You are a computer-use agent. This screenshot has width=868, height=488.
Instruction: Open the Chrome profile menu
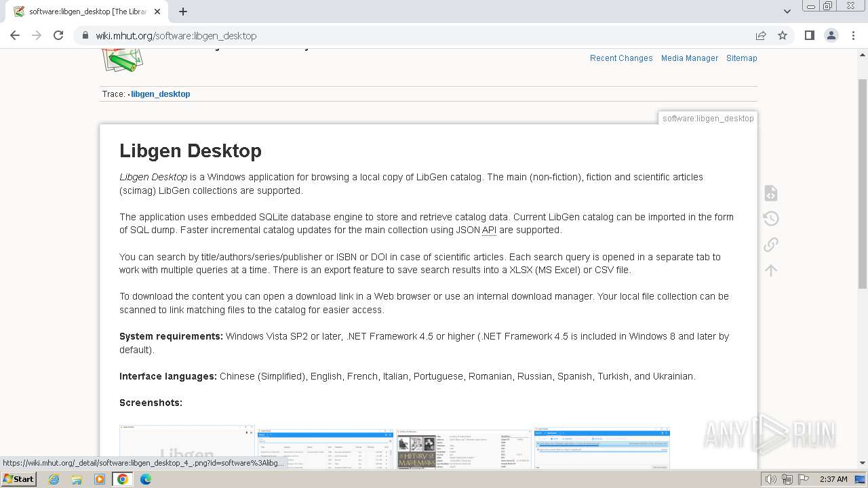831,35
